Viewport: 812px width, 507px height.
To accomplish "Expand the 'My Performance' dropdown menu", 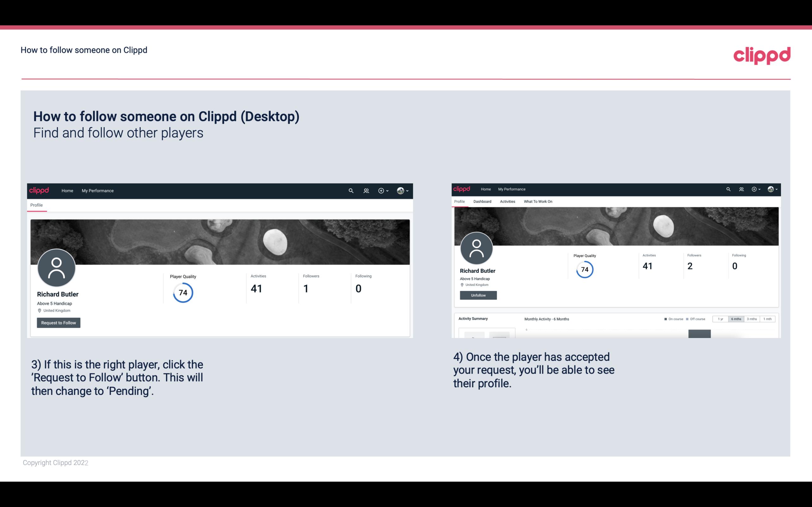I will [x=97, y=190].
